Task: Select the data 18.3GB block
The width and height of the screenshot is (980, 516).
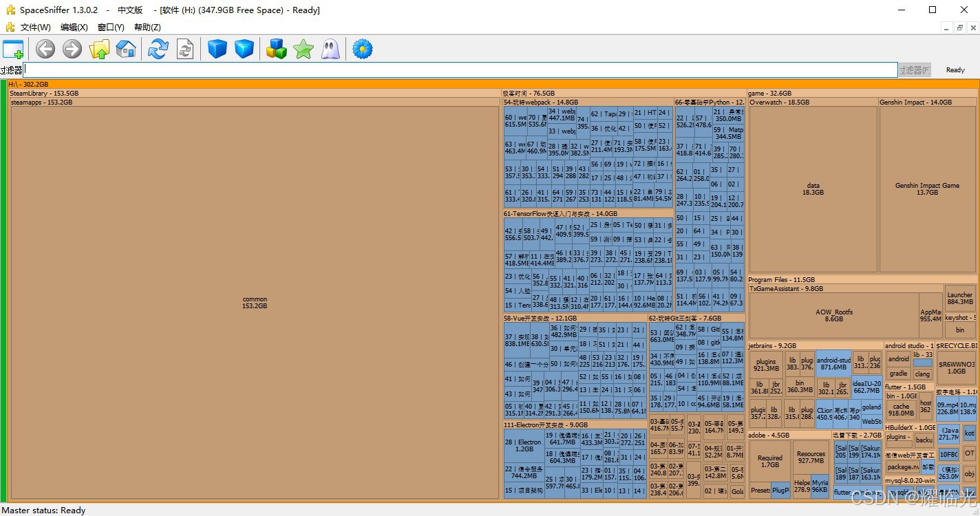Action: [x=813, y=189]
